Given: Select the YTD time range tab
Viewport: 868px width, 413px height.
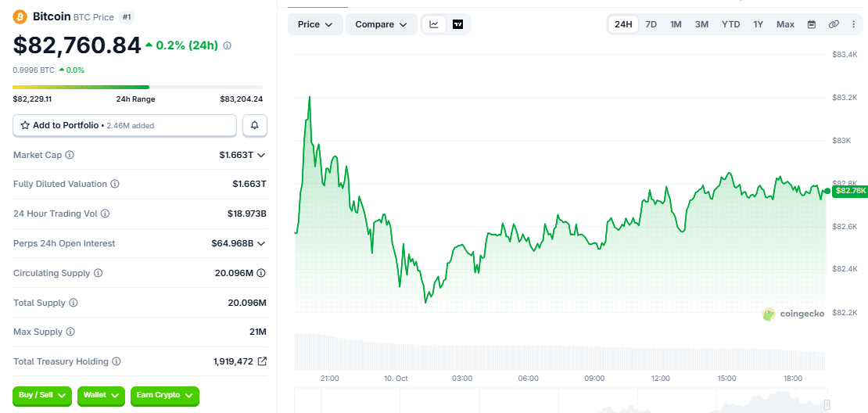Looking at the screenshot, I should tap(730, 24).
